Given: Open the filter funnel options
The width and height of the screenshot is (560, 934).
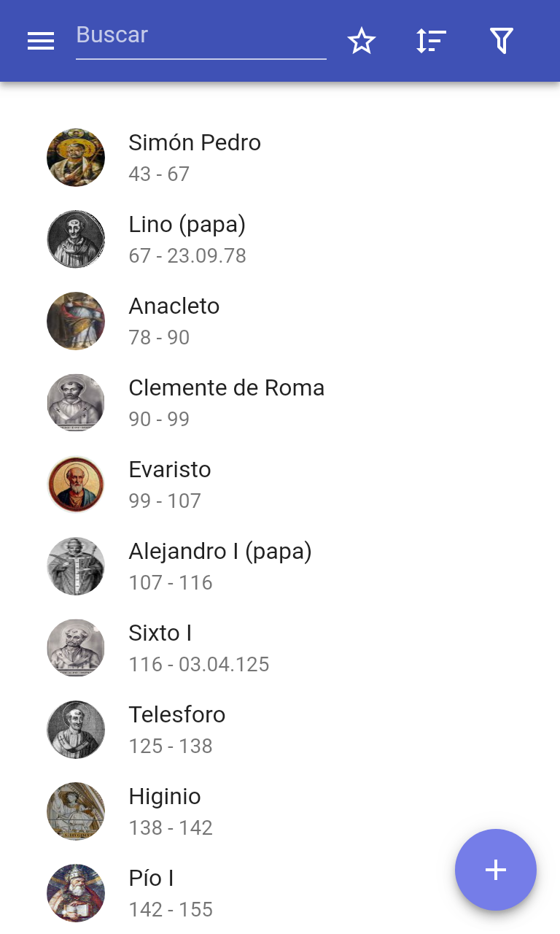Looking at the screenshot, I should coord(502,41).
